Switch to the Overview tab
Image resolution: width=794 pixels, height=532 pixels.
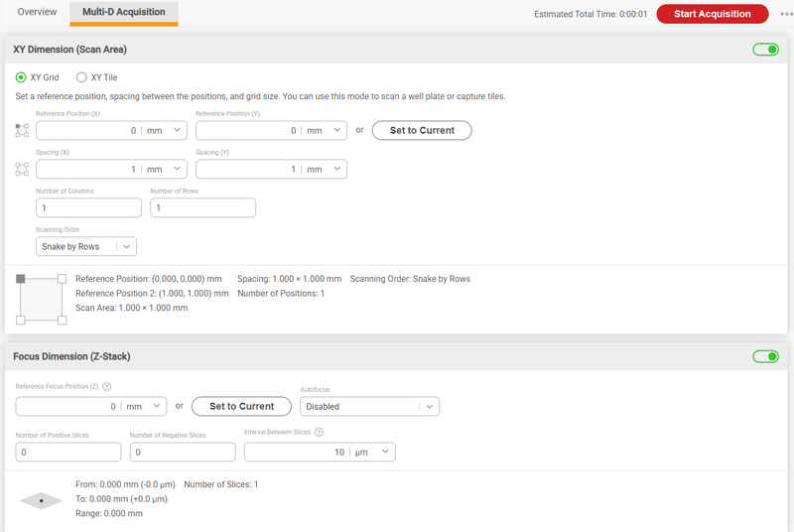click(37, 12)
